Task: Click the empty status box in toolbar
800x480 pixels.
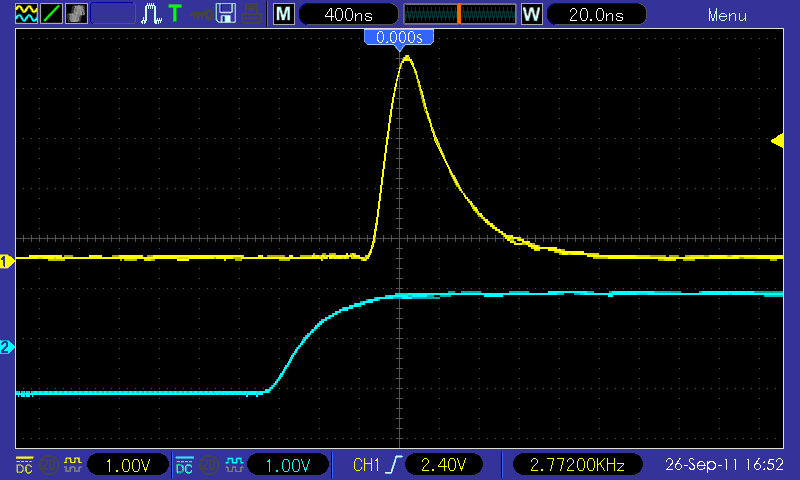Action: [113, 14]
